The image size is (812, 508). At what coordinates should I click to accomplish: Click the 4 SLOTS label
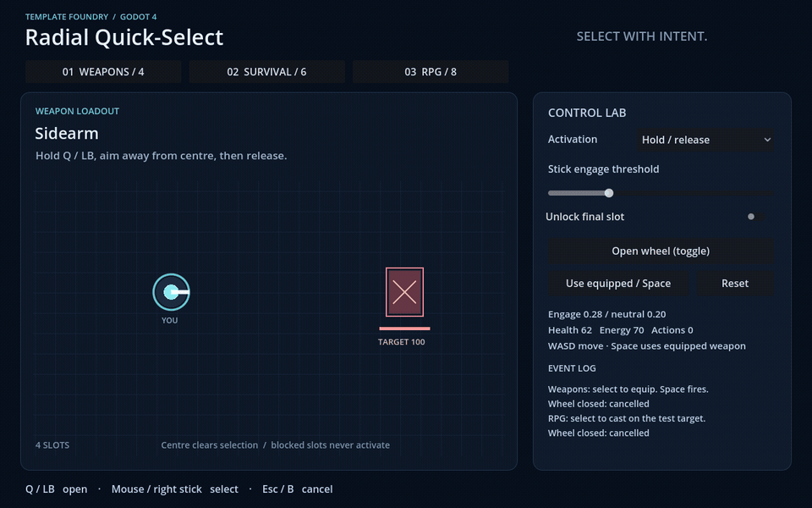(x=52, y=445)
